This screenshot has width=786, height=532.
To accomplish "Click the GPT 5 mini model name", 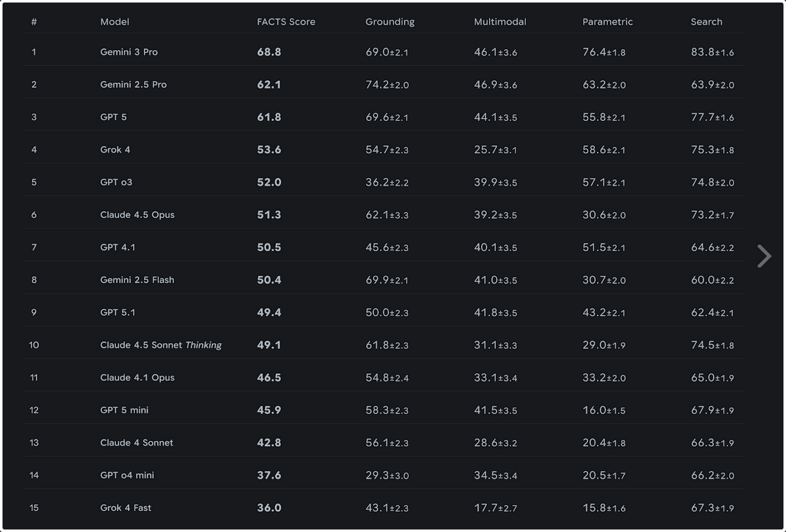I will [124, 410].
